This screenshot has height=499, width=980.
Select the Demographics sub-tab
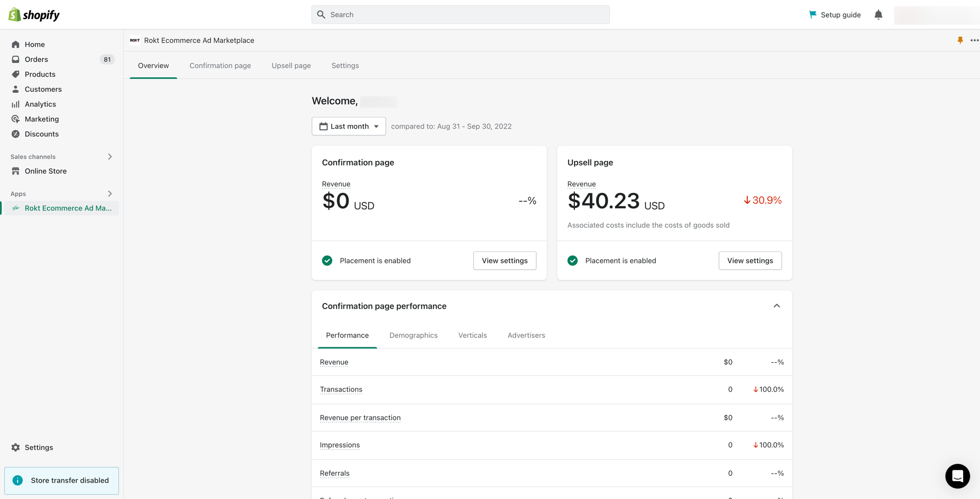[x=413, y=335]
